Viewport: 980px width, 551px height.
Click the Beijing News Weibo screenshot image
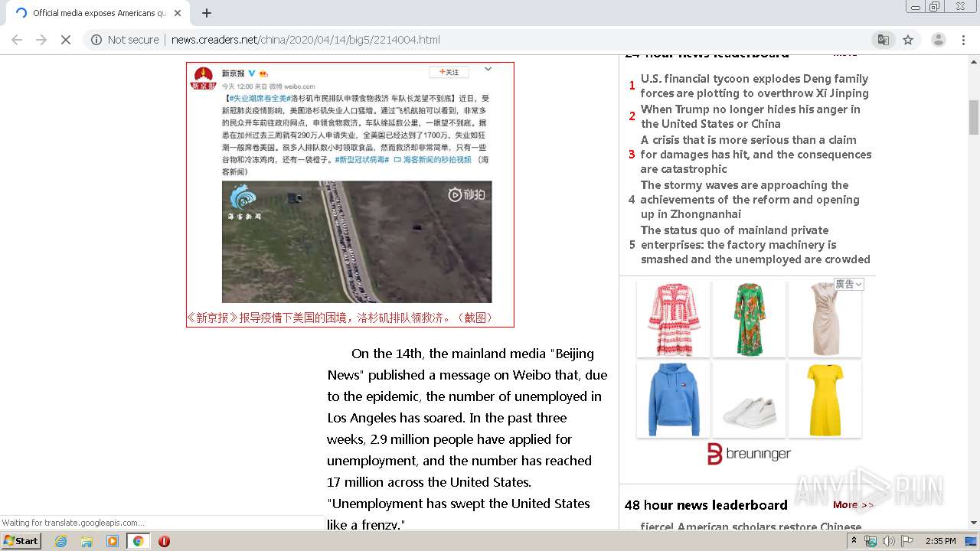click(x=350, y=185)
